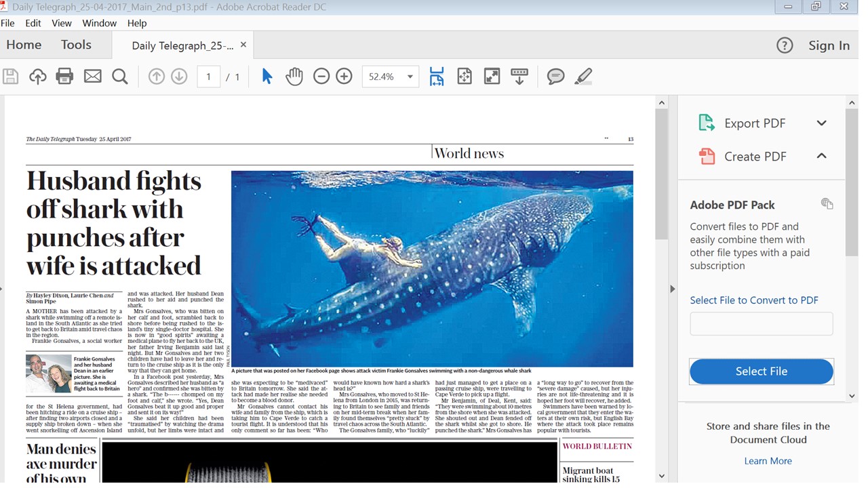Collapse the right tools pane arrow

(x=672, y=289)
